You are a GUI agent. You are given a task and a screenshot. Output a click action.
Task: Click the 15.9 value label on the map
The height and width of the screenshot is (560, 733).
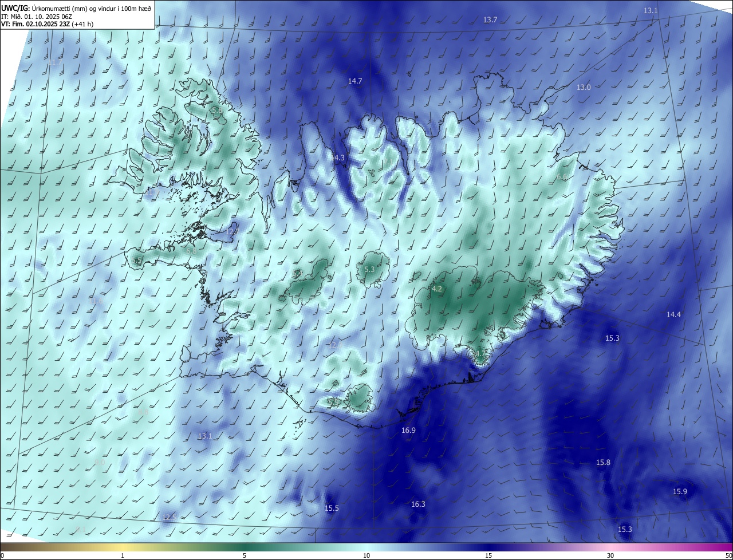680,492
